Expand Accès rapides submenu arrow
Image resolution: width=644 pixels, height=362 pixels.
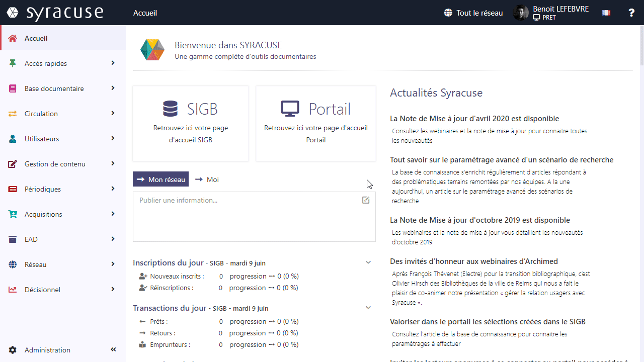pos(113,63)
